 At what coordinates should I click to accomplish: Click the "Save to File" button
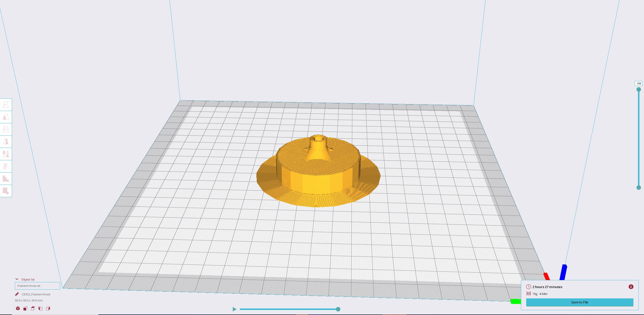[x=579, y=302]
